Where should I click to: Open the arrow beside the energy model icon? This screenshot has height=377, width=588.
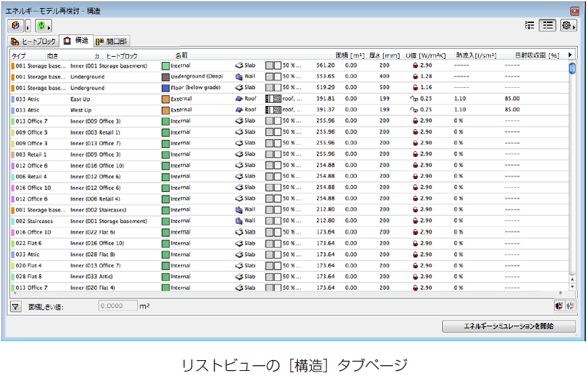point(28,26)
